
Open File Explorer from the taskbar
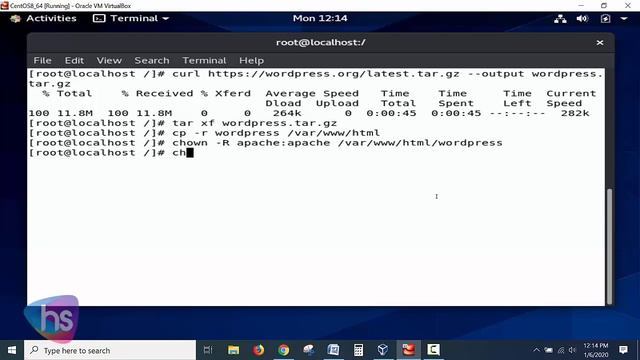[x=233, y=350]
